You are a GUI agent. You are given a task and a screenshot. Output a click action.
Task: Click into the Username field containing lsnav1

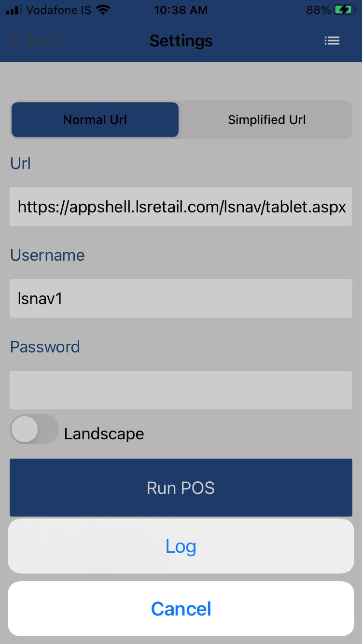pyautogui.click(x=181, y=298)
